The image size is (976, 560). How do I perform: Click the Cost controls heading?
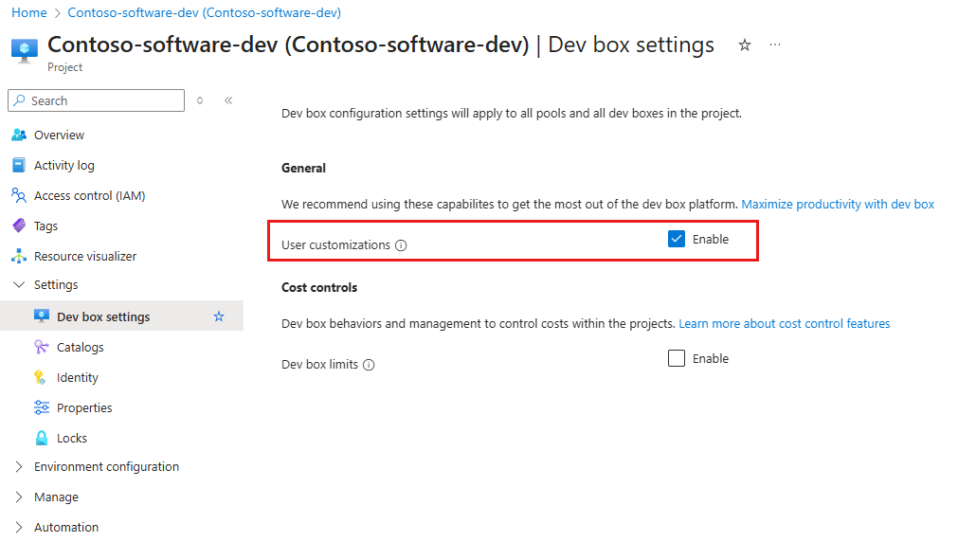click(x=319, y=287)
